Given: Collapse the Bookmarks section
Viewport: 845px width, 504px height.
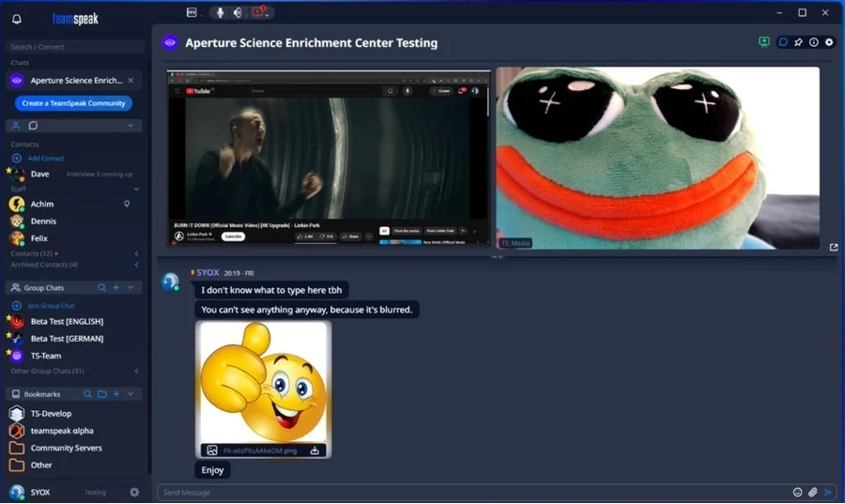Looking at the screenshot, I should [x=131, y=395].
